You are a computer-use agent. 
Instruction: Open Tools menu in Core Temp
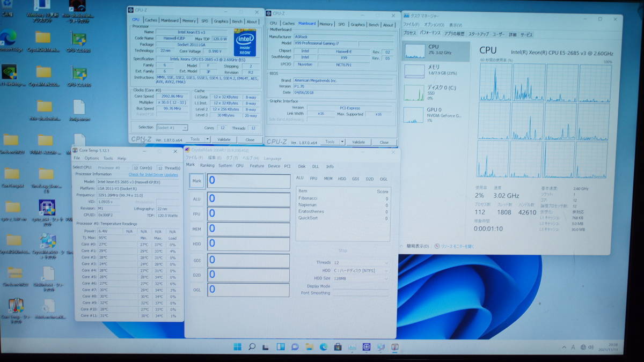click(x=108, y=158)
